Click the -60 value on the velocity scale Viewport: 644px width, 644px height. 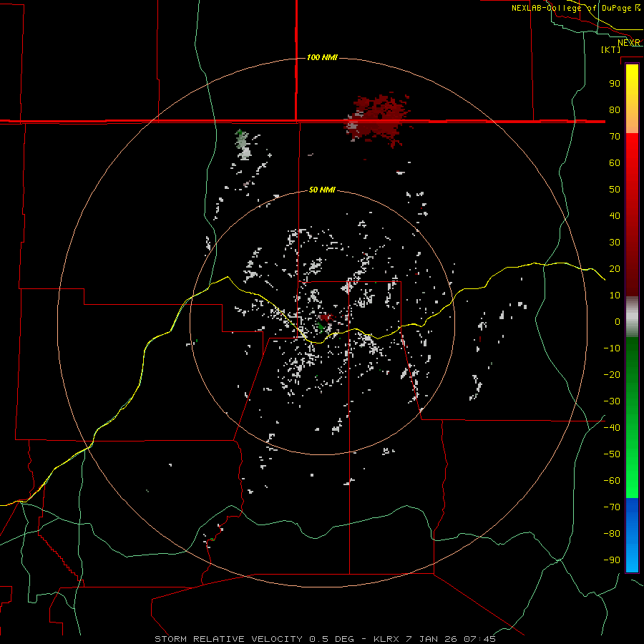click(x=612, y=481)
